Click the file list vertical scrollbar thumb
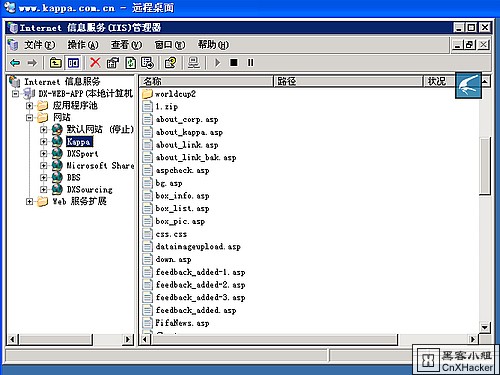Image resolution: width=500 pixels, height=375 pixels. (x=485, y=165)
